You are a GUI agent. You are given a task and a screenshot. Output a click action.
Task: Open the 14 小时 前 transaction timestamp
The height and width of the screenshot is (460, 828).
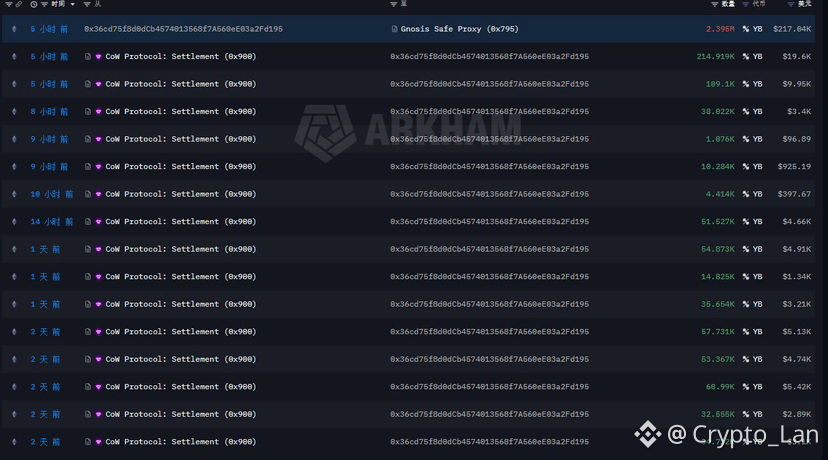[x=52, y=222]
